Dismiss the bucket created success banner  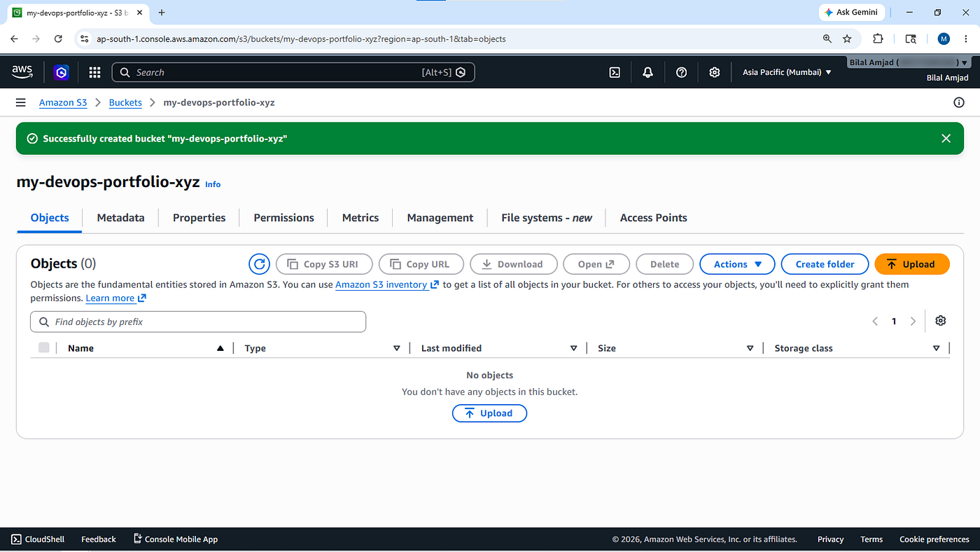(946, 139)
